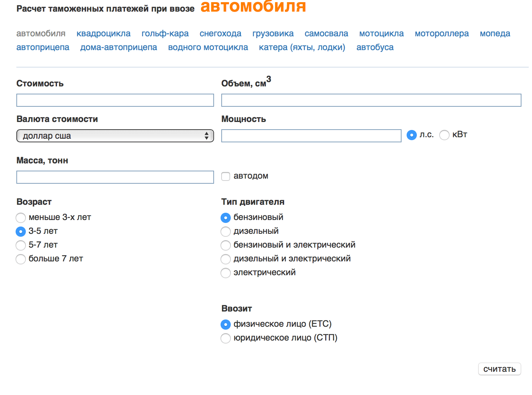Open the currency dropdown 'доллар сша'
Image resolution: width=532 pixels, height=395 pixels.
tap(115, 136)
